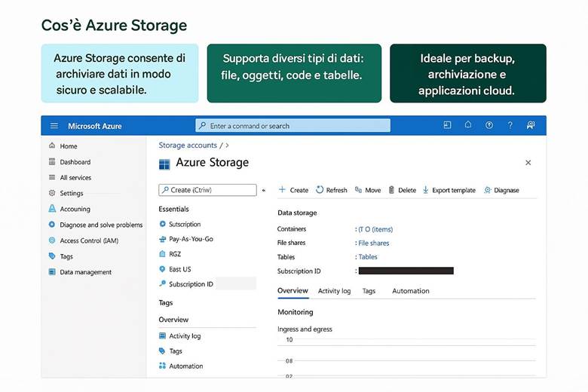
Task: Open the notifications bell icon
Action: pos(468,126)
